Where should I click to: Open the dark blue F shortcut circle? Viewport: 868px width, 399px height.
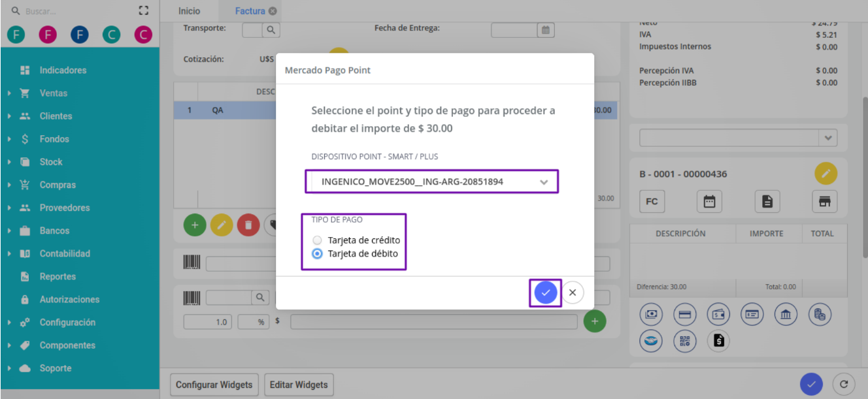pyautogui.click(x=80, y=35)
